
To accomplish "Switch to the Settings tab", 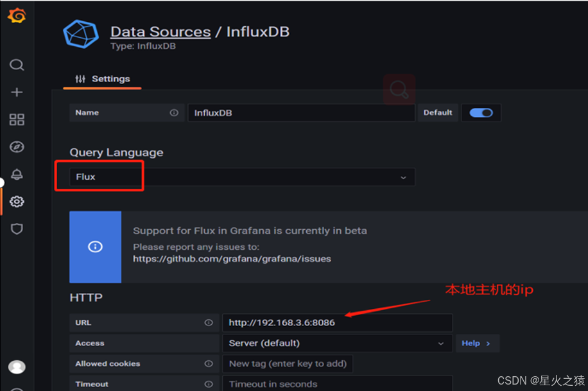I will coord(102,79).
